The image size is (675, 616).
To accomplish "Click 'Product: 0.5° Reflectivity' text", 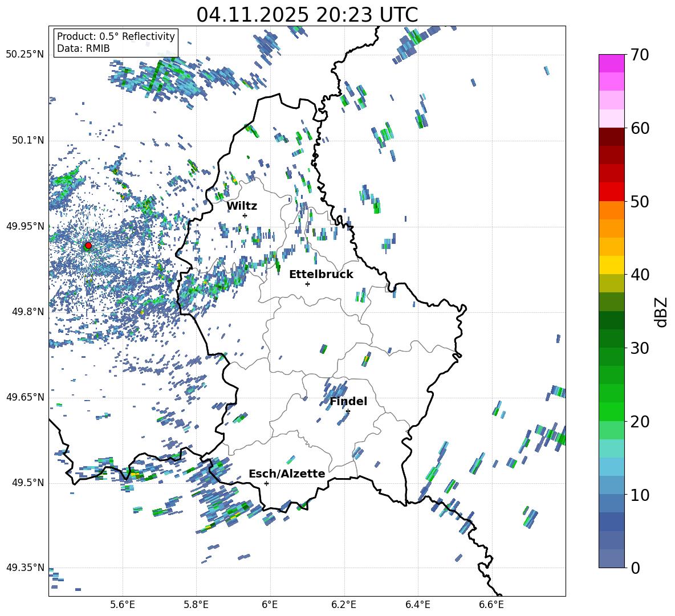I will pyautogui.click(x=116, y=36).
